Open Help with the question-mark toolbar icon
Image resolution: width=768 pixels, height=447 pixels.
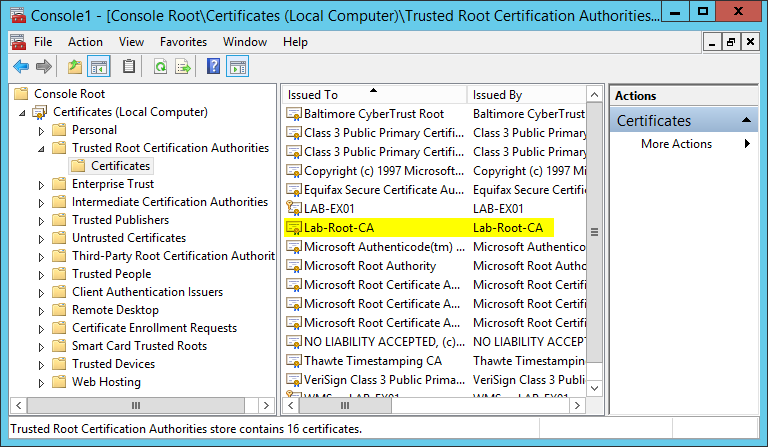click(214, 66)
